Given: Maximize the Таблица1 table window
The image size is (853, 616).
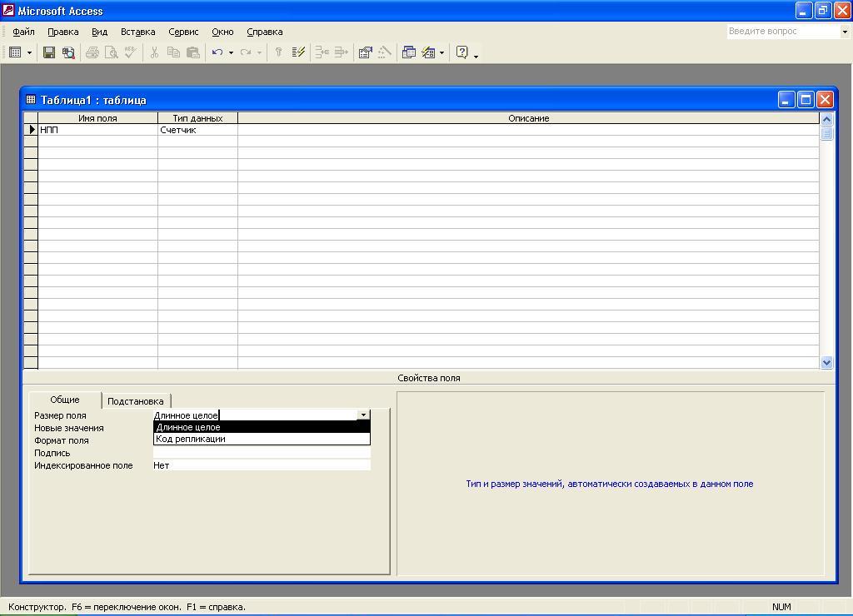Looking at the screenshot, I should (x=806, y=100).
